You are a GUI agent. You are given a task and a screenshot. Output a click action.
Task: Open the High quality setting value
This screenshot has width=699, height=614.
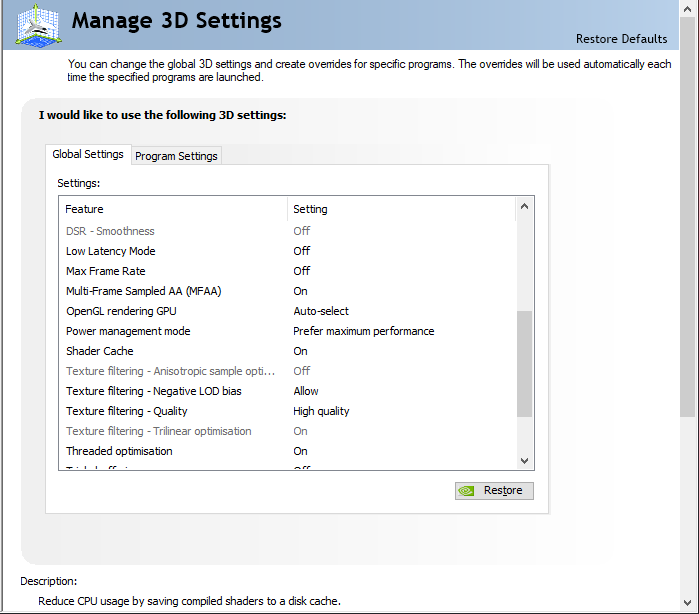(x=321, y=411)
